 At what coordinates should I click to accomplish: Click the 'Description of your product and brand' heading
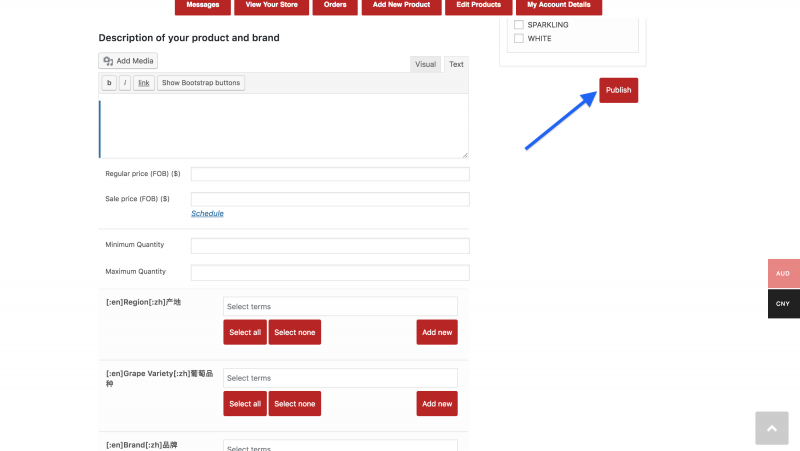189,38
